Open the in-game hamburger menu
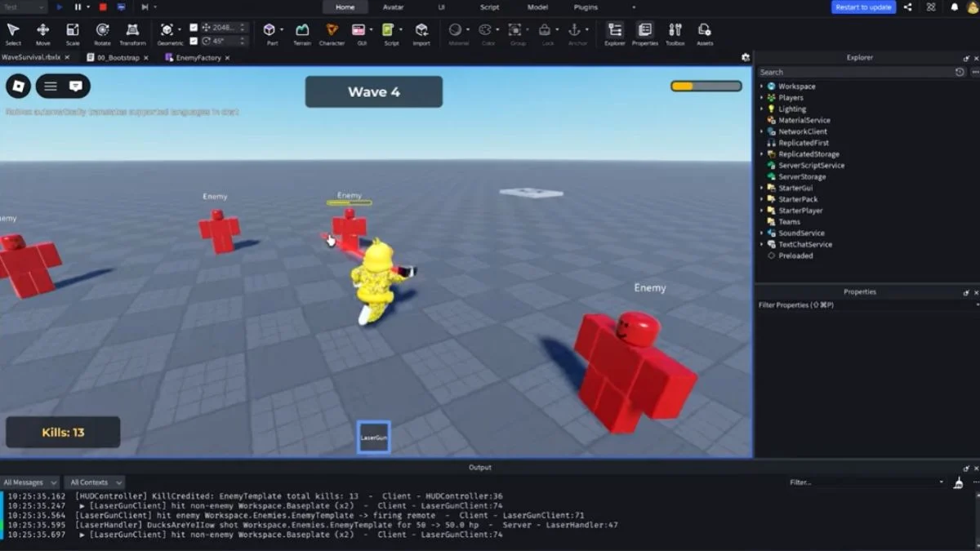980x551 pixels. 51,86
